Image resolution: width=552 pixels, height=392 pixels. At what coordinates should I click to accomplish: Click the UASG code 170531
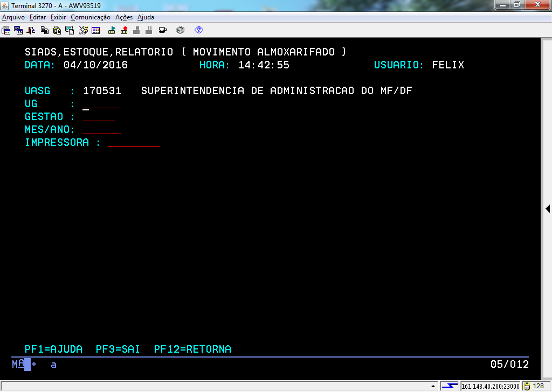coord(102,90)
